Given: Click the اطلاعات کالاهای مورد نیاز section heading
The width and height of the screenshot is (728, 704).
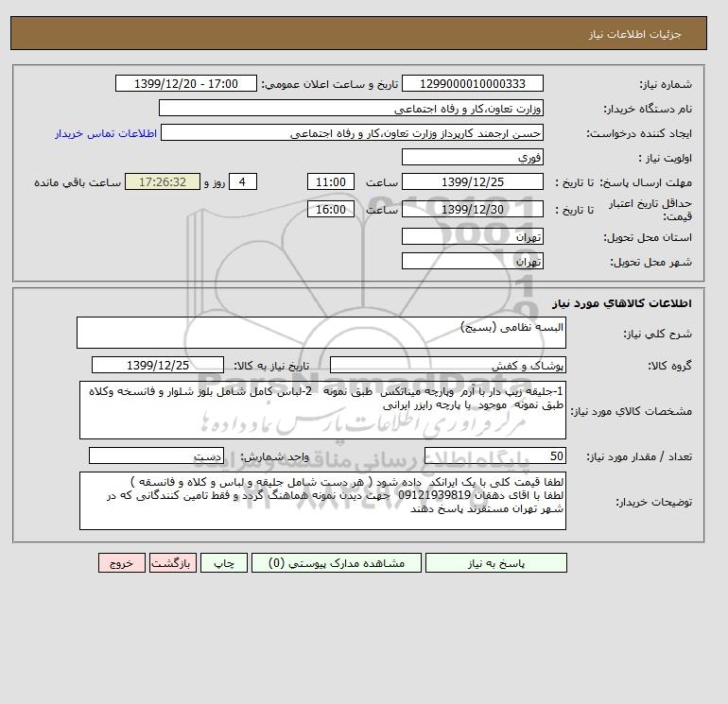Looking at the screenshot, I should pos(622,303).
